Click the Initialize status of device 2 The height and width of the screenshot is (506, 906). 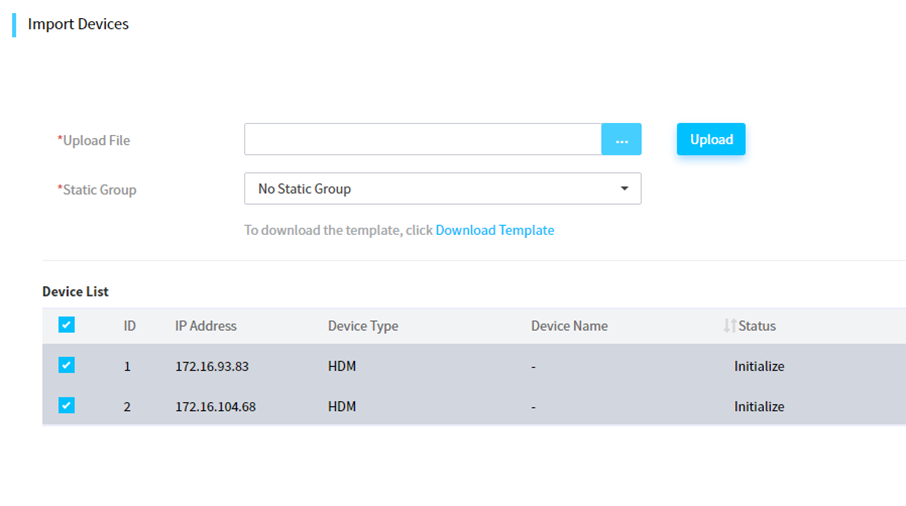[759, 407]
